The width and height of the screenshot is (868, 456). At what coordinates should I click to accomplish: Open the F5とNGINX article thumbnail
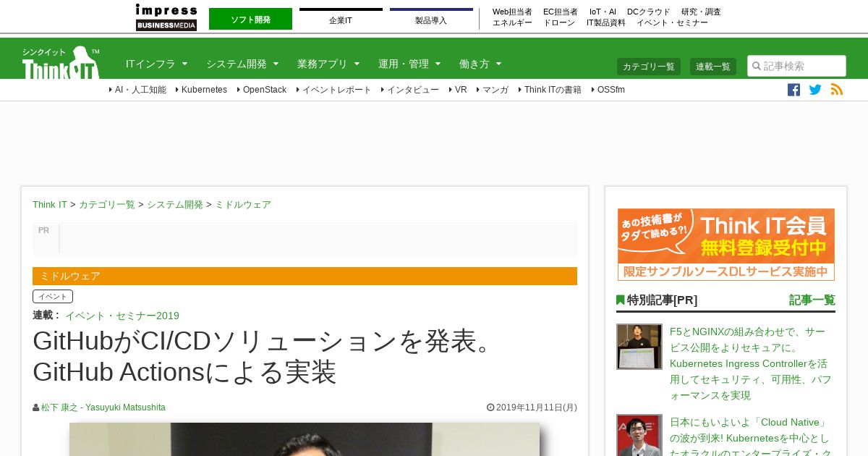click(639, 347)
